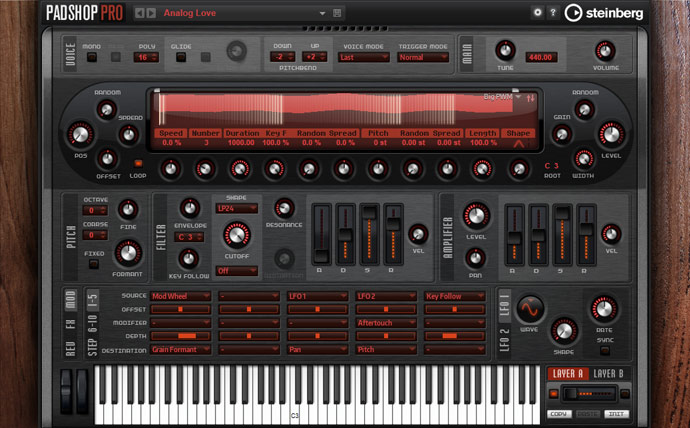Click the Poly 16 voices stepper
Viewport: 690px width, 428px height.
(x=146, y=57)
